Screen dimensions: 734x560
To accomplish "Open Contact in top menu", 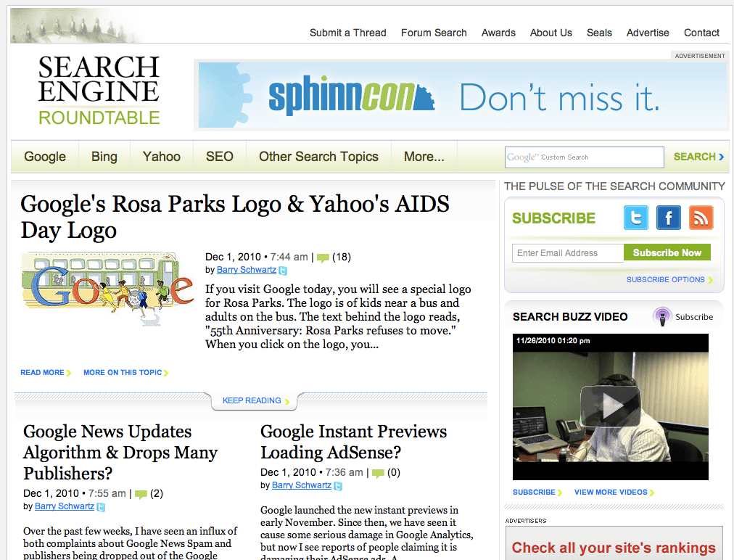I will (x=701, y=33).
